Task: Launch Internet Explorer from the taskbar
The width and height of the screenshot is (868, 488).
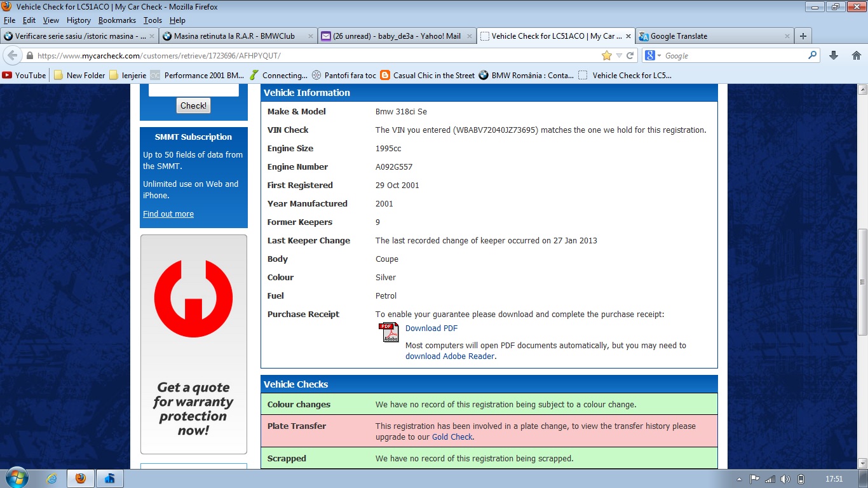Action: pos(51,478)
